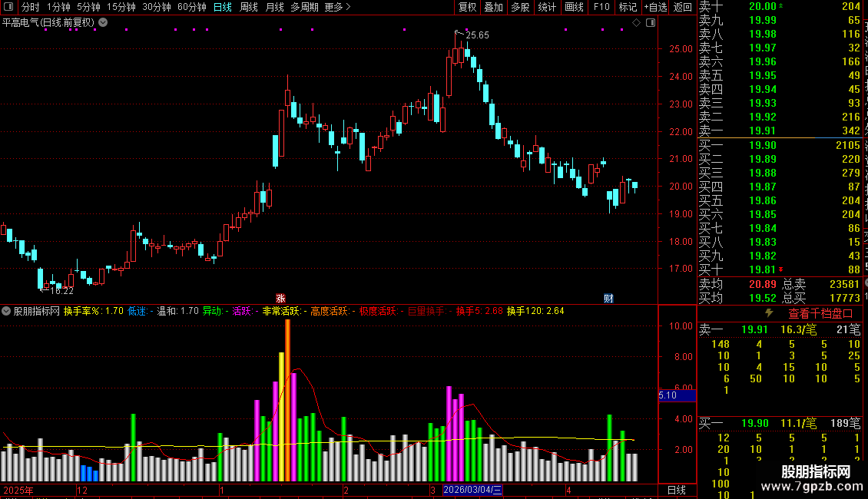Select the 60分钟 period tab

point(191,7)
